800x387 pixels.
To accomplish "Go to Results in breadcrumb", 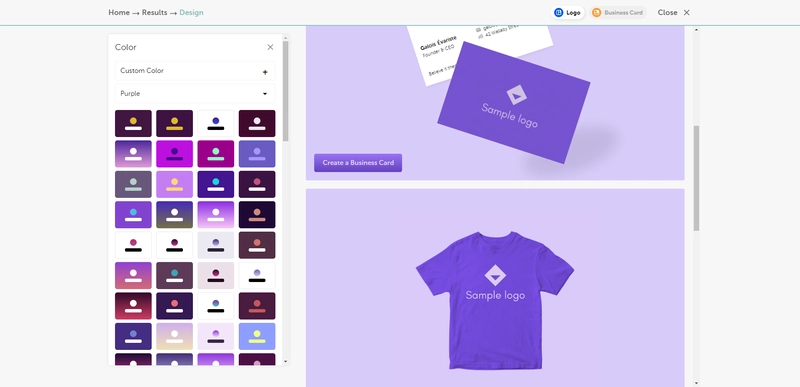I will (155, 12).
